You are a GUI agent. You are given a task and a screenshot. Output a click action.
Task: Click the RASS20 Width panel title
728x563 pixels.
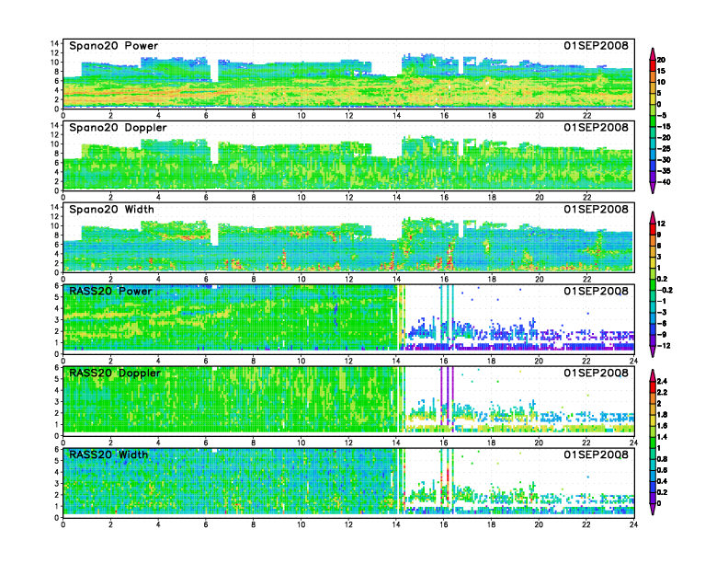108,454
